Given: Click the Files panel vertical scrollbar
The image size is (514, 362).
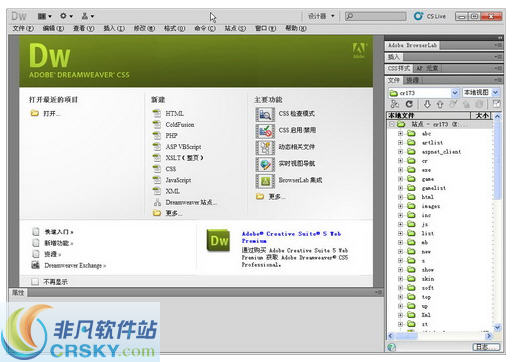Looking at the screenshot, I should pos(497,222).
